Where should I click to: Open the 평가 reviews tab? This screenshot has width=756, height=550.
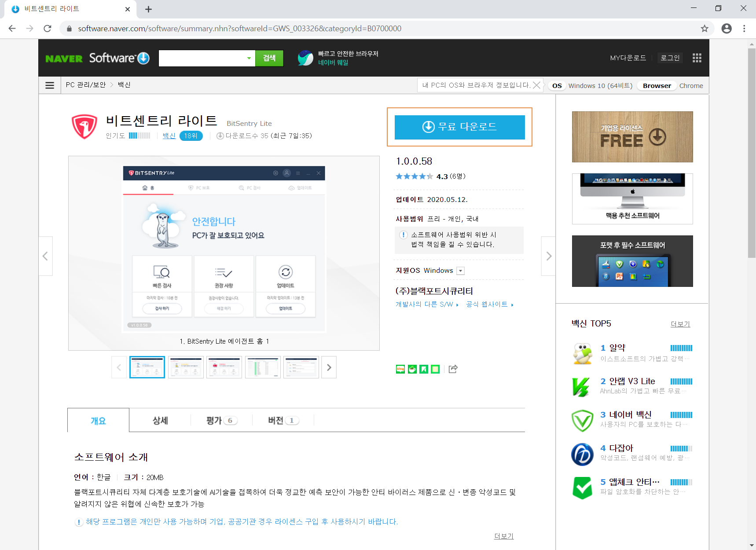221,421
